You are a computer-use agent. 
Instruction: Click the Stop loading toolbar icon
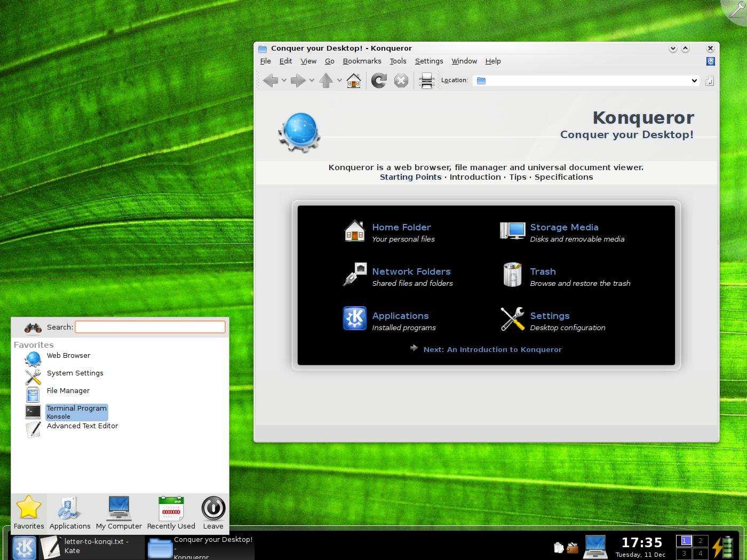coord(401,81)
